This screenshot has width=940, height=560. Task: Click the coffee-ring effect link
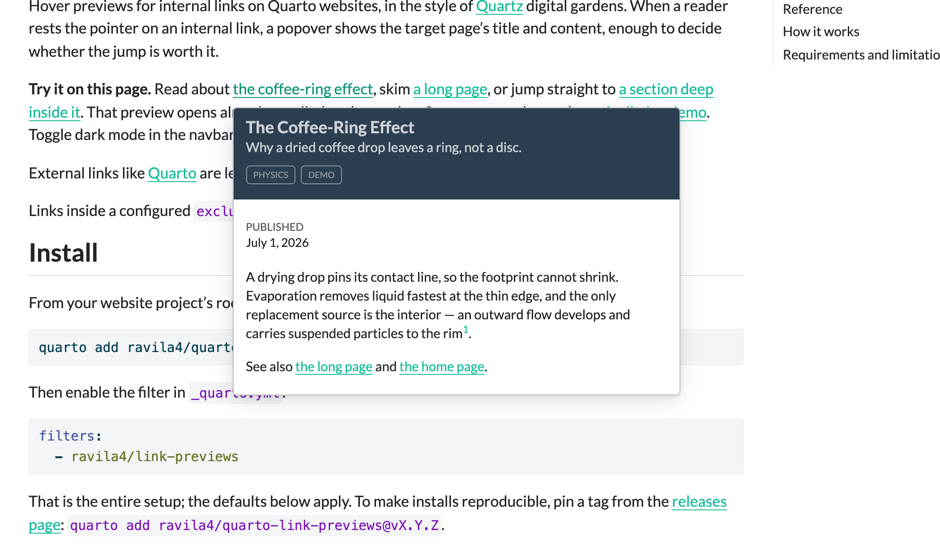[303, 89]
